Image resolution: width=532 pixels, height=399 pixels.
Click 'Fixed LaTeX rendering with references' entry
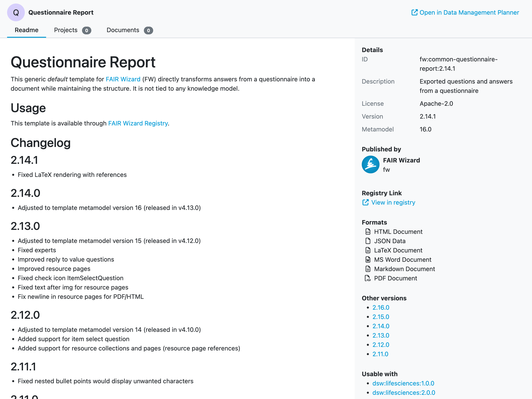pos(72,175)
